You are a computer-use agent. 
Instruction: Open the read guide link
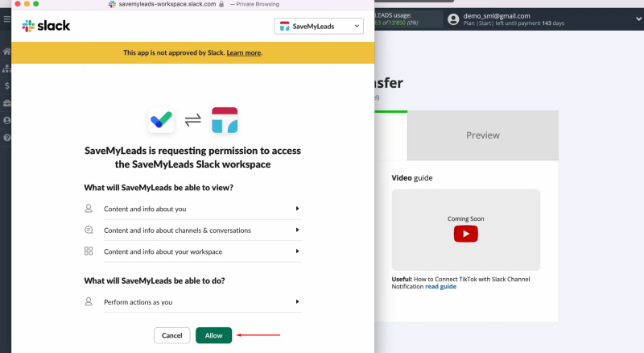(x=440, y=286)
